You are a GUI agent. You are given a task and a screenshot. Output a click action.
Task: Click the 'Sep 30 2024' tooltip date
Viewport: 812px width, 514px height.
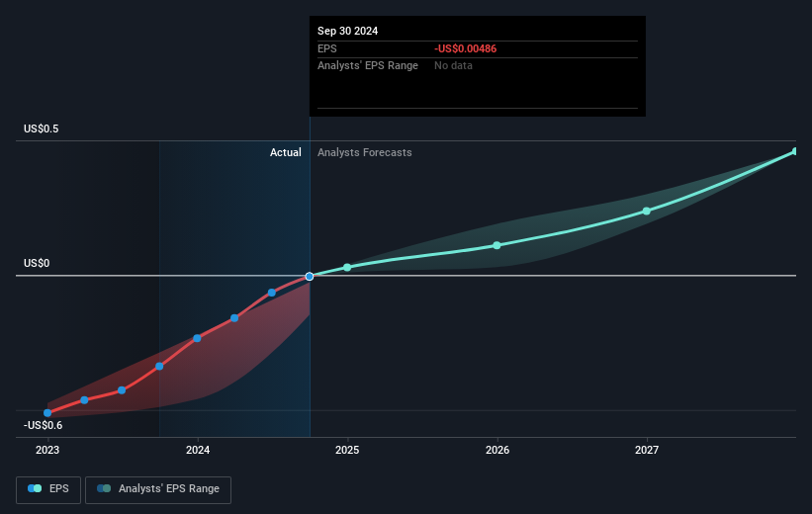click(x=347, y=31)
